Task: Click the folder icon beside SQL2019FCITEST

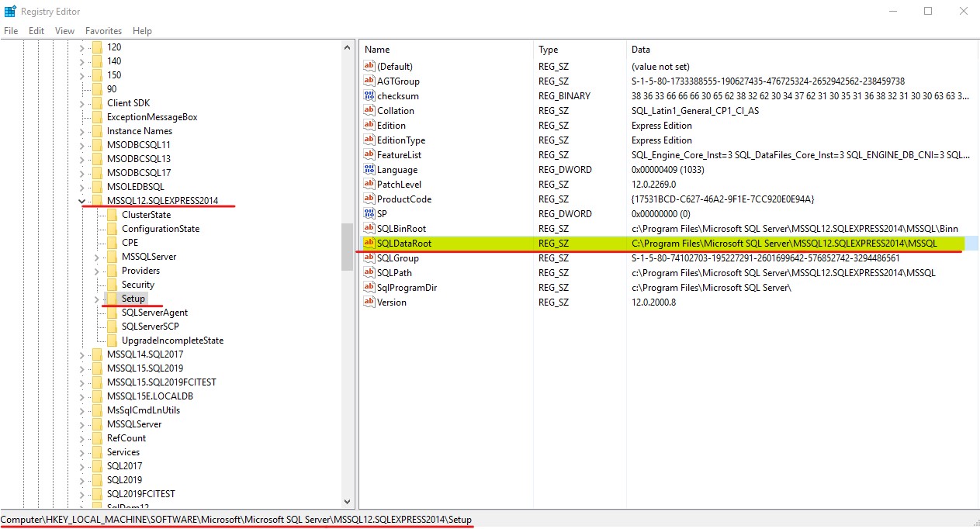Action: (97, 494)
